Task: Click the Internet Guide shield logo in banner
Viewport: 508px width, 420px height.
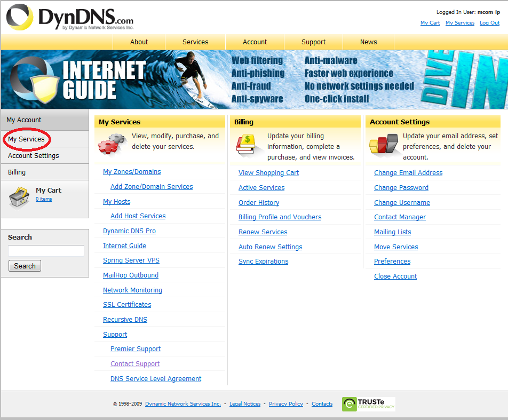Action: point(34,80)
